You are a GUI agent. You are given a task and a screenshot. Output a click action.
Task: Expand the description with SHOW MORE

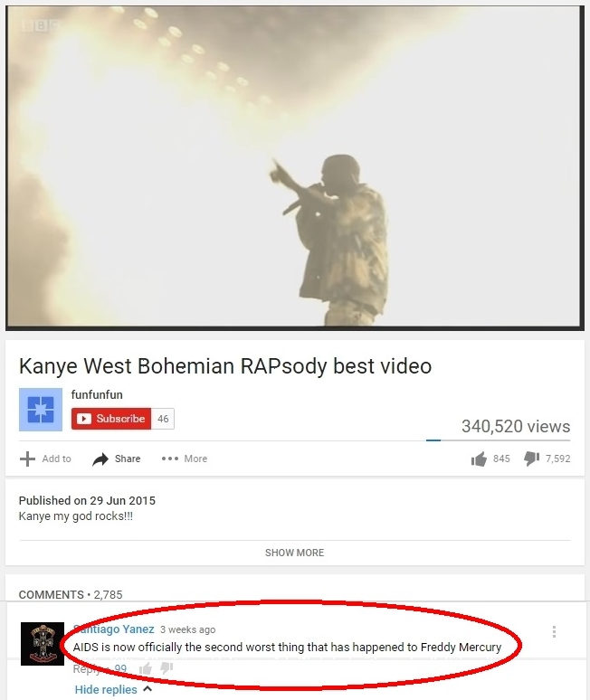[295, 553]
